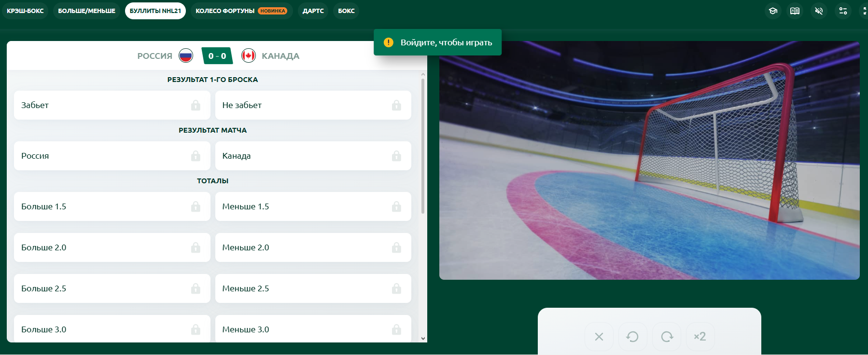Click the 0 - 0 score badge
This screenshot has height=355, width=868.
pos(217,56)
